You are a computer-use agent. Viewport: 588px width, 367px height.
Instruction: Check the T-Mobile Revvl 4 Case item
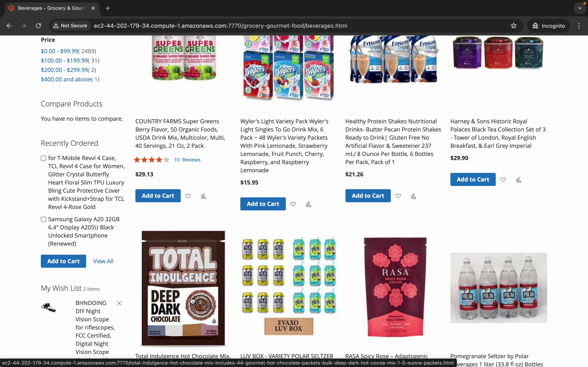(43, 158)
